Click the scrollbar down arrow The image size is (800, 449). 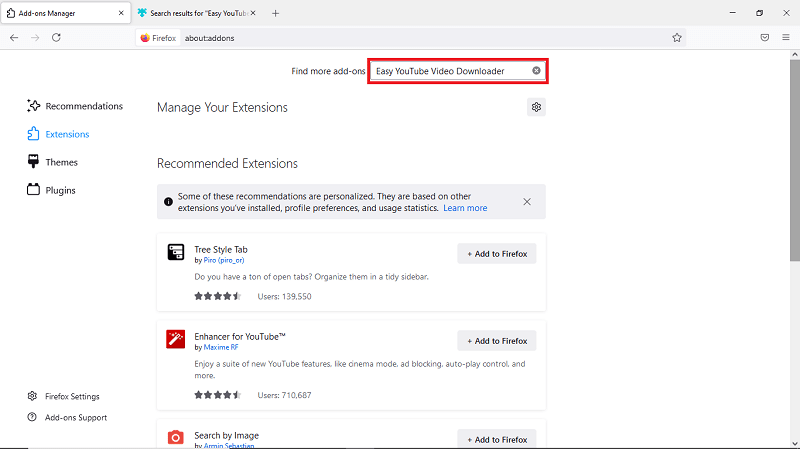795,444
